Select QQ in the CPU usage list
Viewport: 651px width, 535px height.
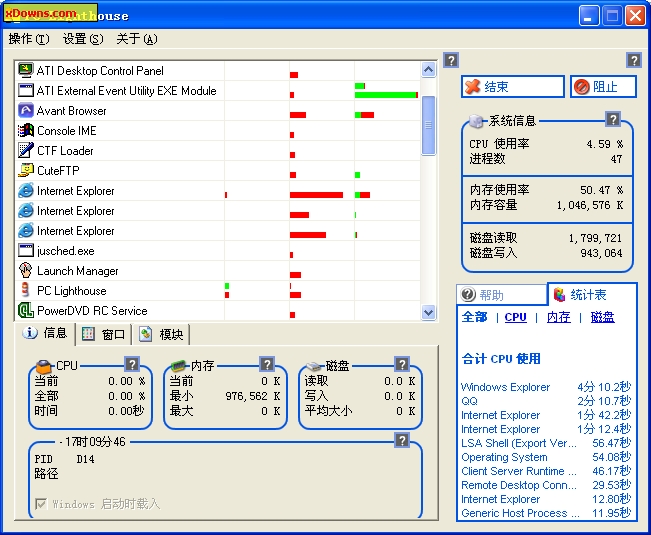(469, 401)
